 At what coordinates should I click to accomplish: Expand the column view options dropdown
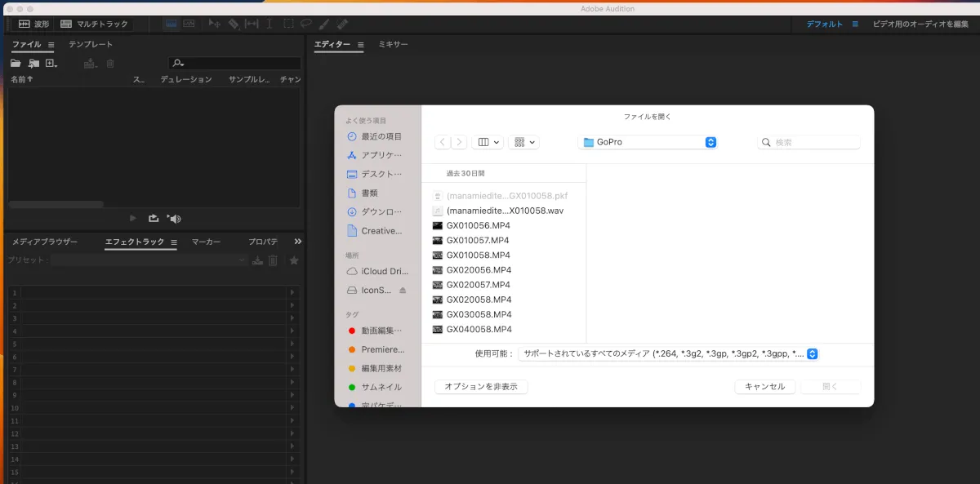[x=488, y=142]
